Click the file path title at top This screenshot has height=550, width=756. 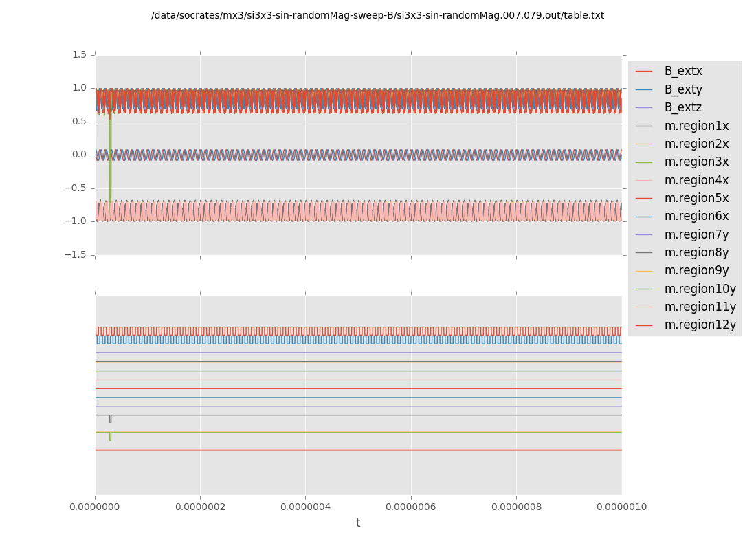[x=377, y=15]
